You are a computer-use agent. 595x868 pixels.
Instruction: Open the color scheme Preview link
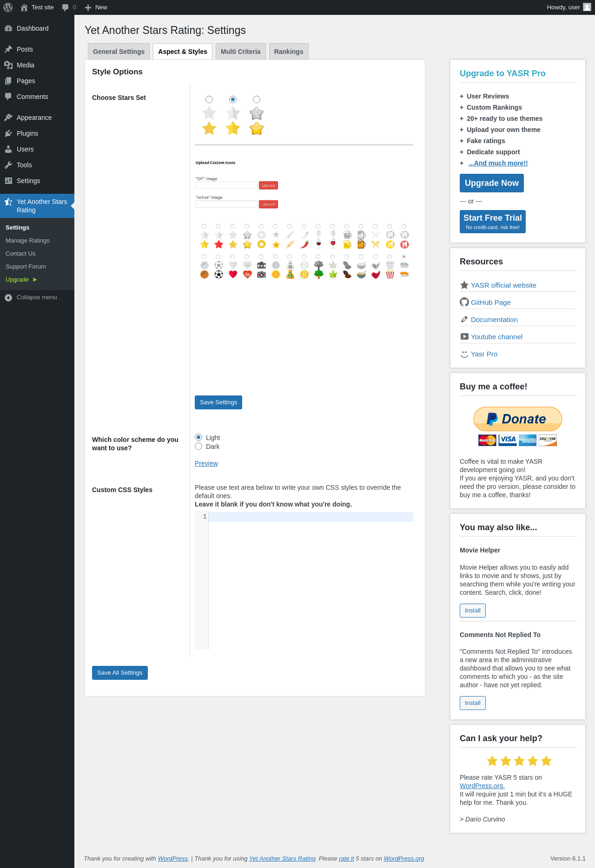206,463
